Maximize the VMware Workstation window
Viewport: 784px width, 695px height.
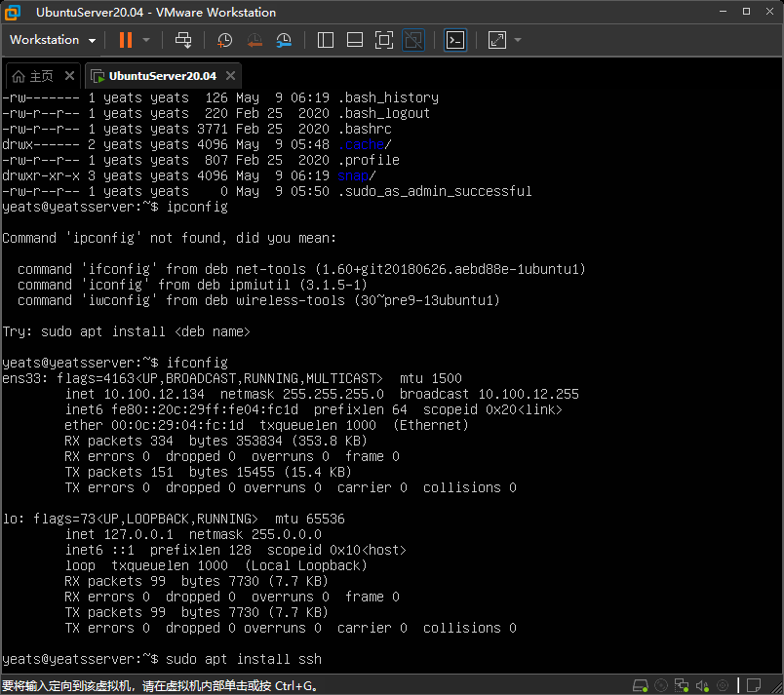(x=747, y=12)
